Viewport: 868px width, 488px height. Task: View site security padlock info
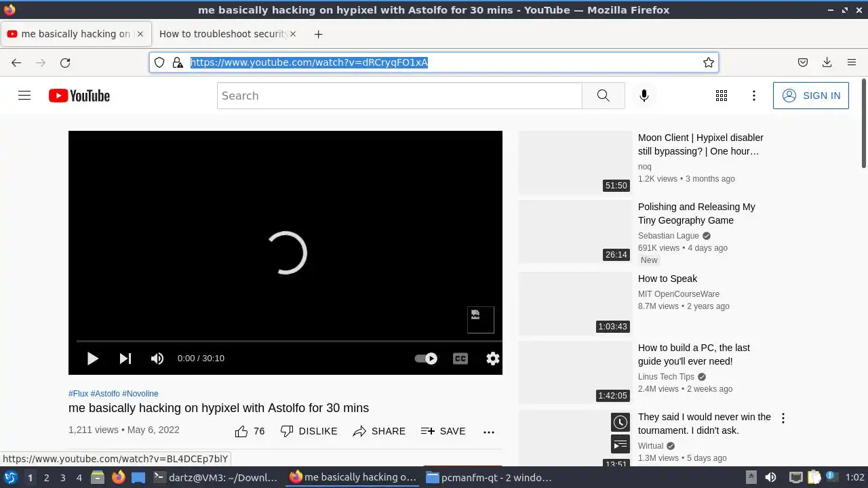coord(178,62)
